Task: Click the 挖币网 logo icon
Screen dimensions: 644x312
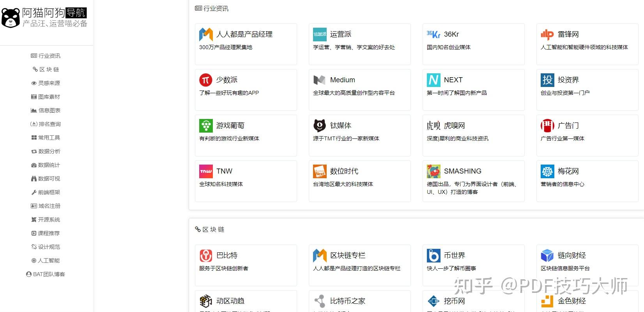Action: tap(433, 301)
